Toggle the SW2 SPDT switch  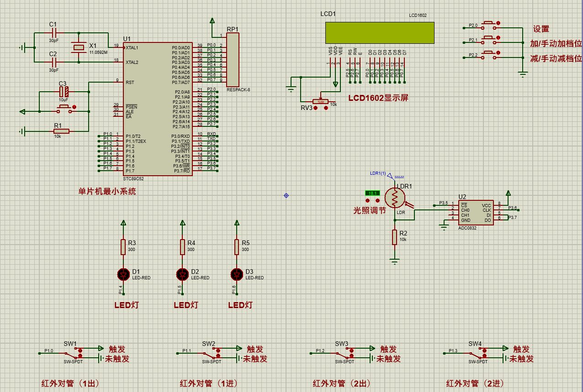point(210,354)
